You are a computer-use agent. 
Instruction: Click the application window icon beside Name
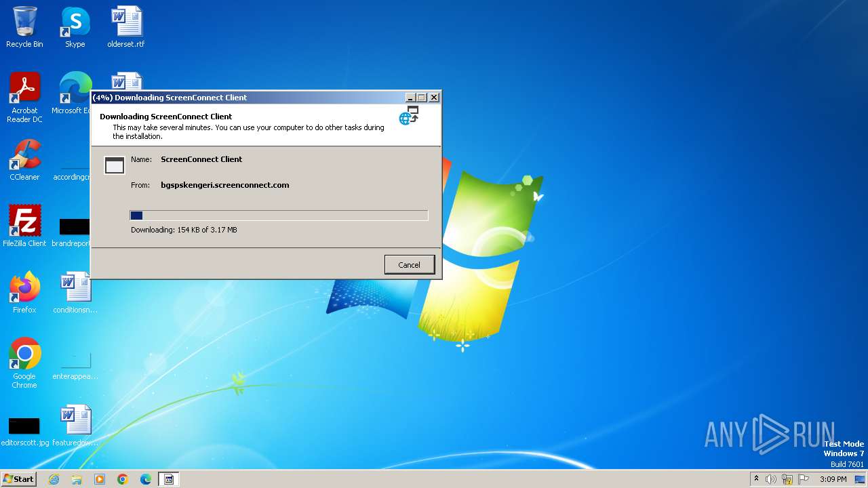(x=115, y=165)
